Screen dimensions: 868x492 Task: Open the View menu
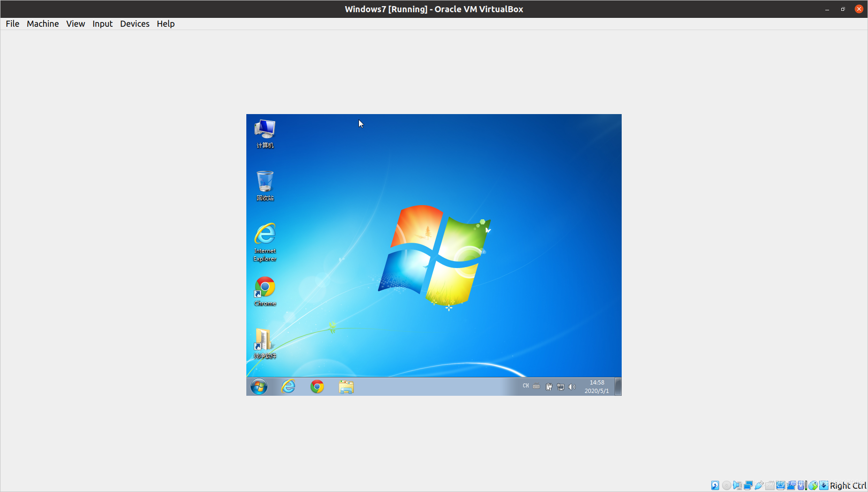tap(76, 23)
